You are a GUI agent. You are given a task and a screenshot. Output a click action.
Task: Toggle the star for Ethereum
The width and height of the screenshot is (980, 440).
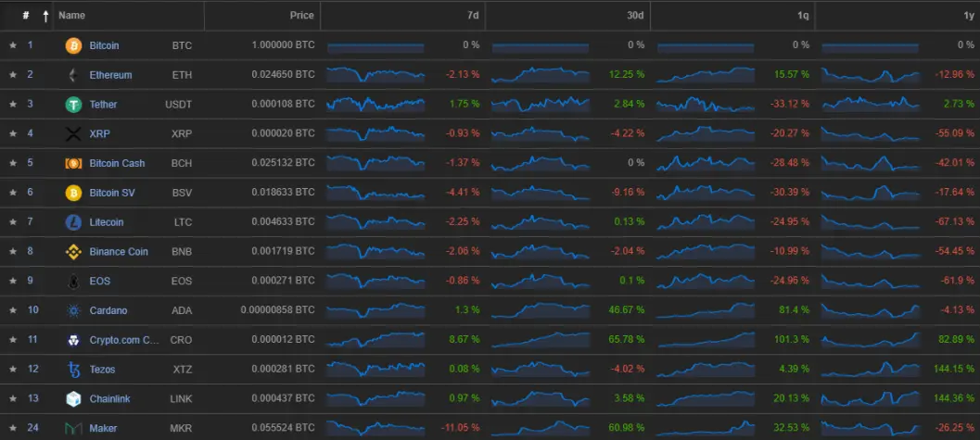click(x=12, y=74)
